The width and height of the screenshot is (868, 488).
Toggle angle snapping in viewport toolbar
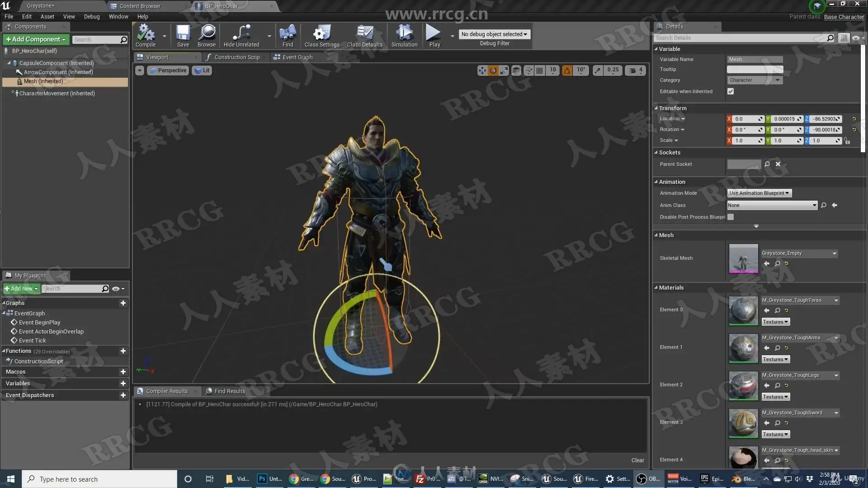[567, 70]
